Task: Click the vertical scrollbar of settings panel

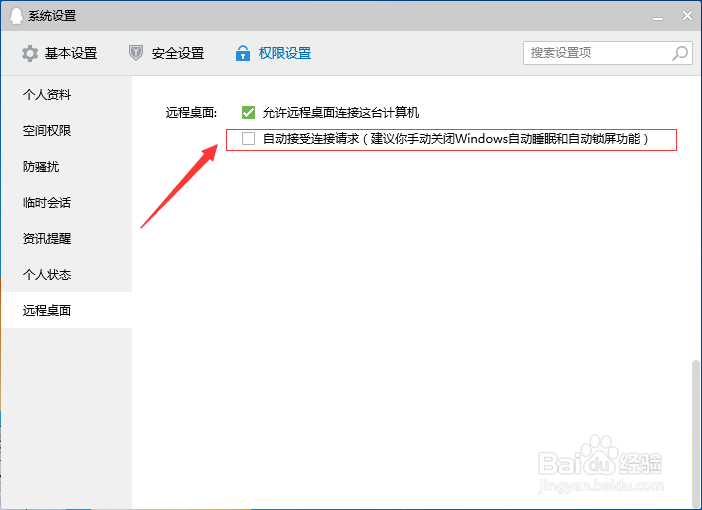Action: 695,432
